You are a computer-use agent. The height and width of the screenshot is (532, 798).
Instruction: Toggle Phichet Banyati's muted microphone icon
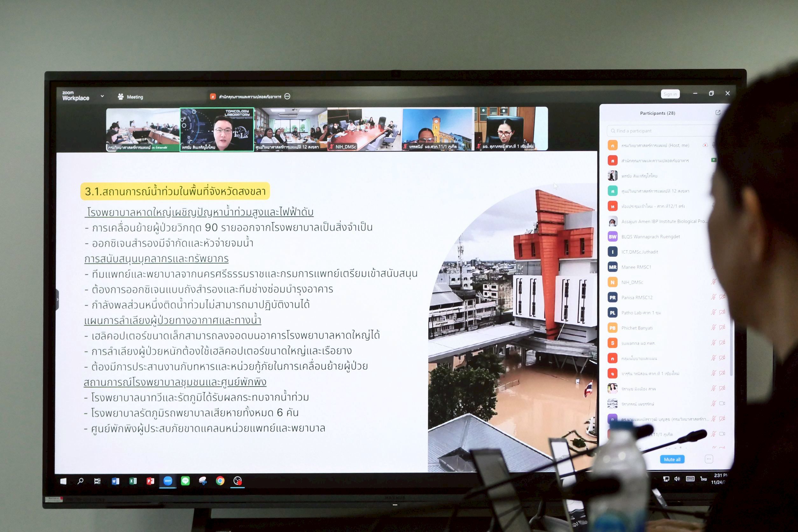tap(713, 327)
